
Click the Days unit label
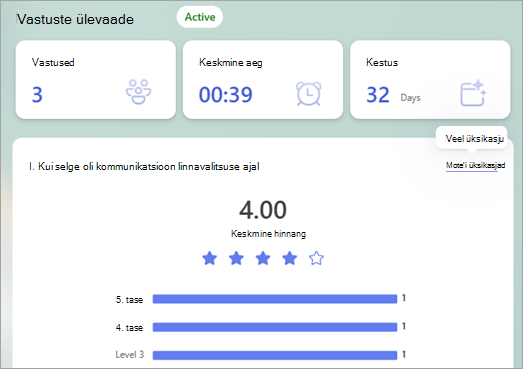point(410,98)
